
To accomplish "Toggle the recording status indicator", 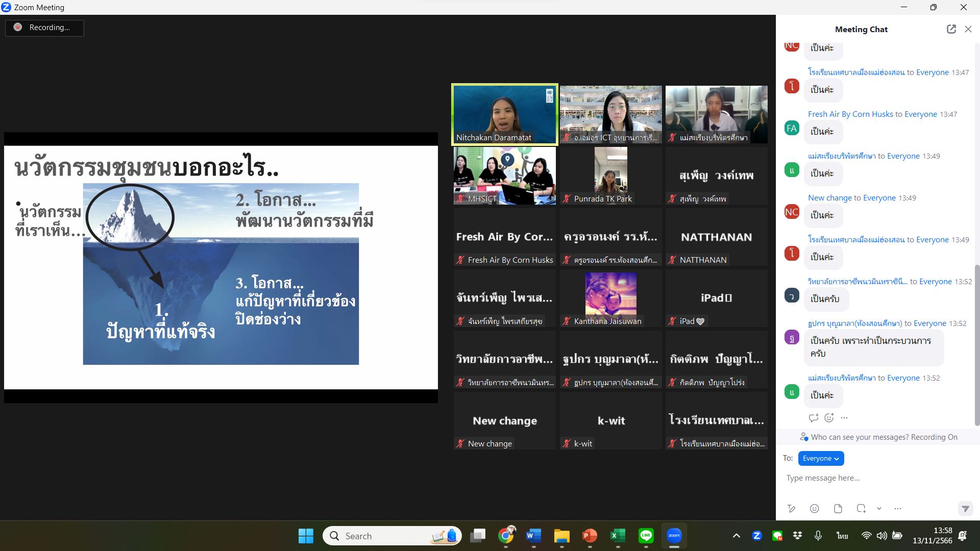I will 44,28.
